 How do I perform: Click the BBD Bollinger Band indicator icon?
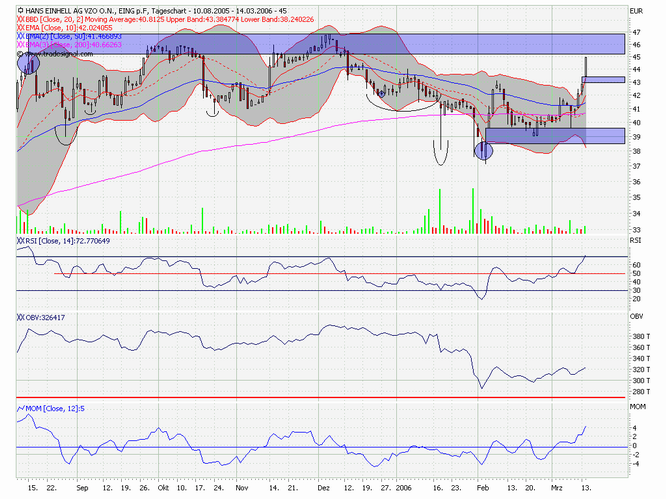coord(22,19)
